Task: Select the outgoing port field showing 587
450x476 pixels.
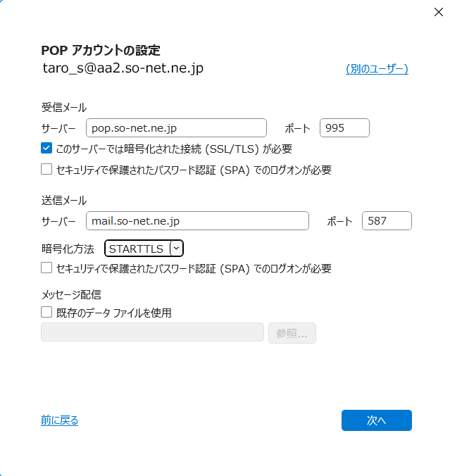Action: coord(387,220)
